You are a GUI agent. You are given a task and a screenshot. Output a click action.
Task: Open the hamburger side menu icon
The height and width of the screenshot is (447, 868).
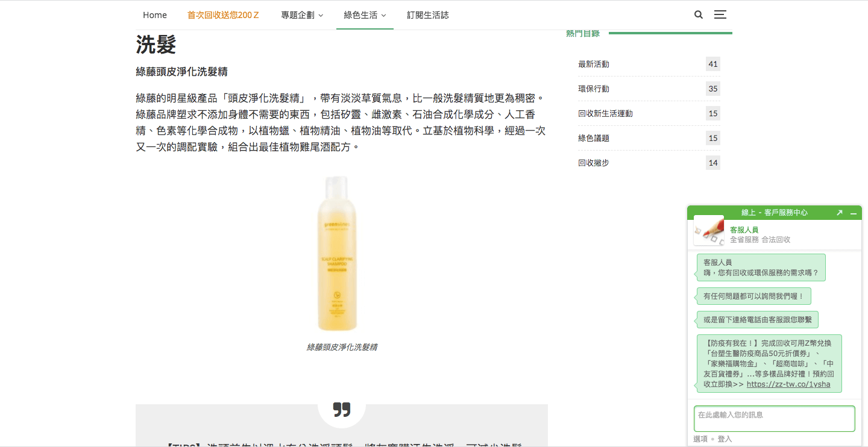pos(720,14)
